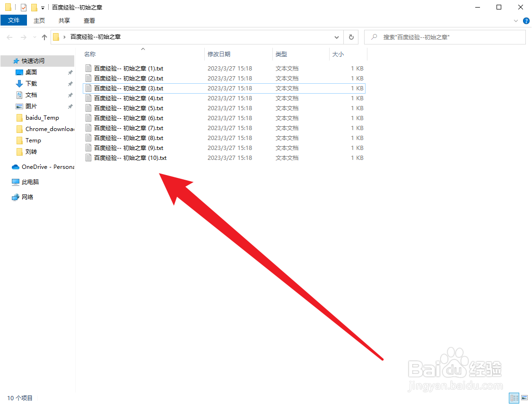
Task: Open folder properties from quick access toolbar
Action: 23,7
